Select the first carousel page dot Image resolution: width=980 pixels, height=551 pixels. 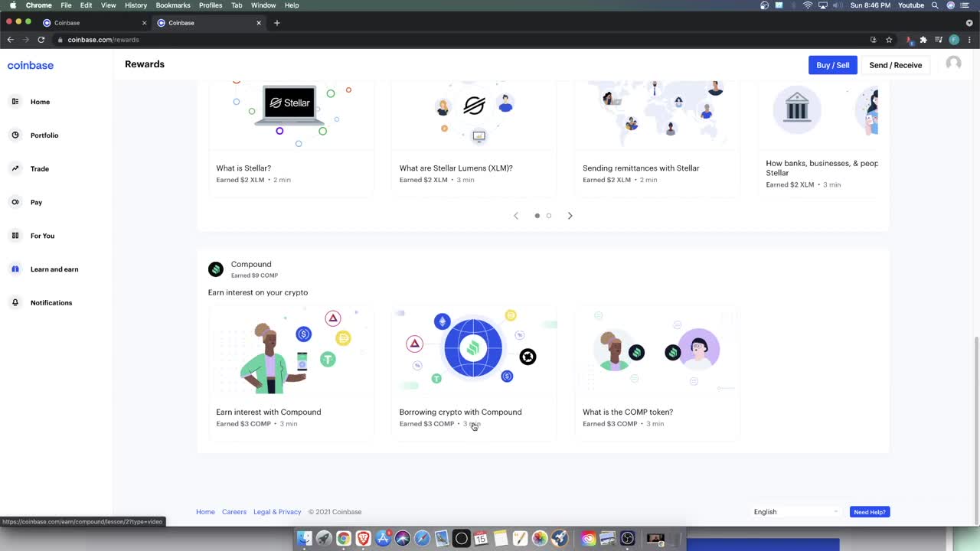point(537,216)
